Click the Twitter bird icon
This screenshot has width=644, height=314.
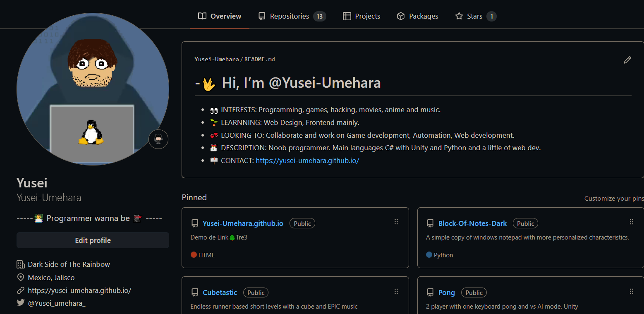tap(20, 303)
